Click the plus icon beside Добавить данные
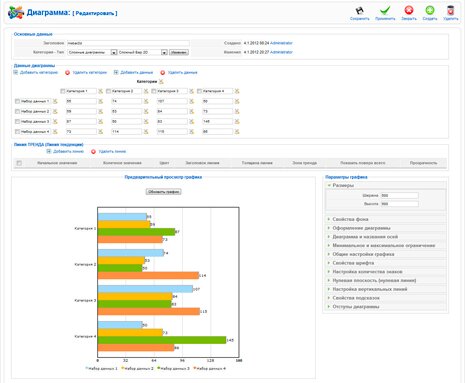Viewport: 465px width, 383px height. tap(116, 72)
